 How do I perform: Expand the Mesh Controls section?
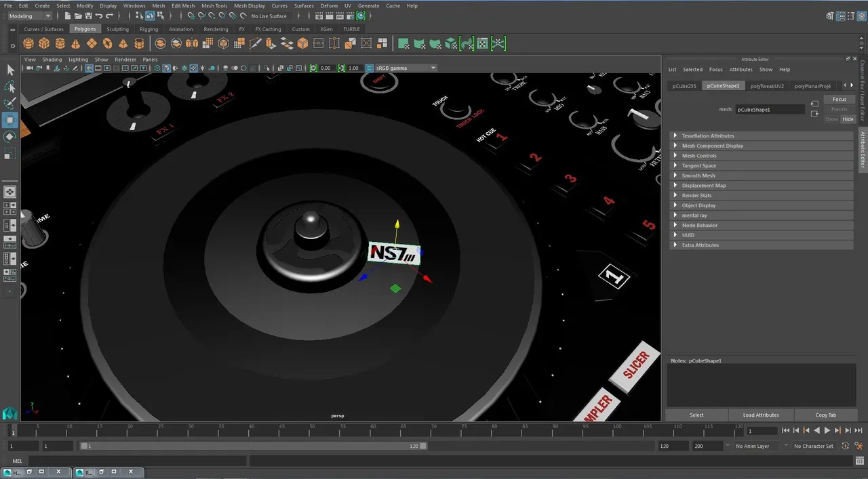pyautogui.click(x=761, y=156)
